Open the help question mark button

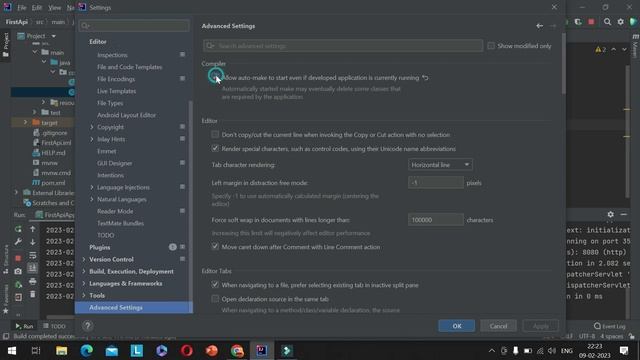click(x=87, y=326)
